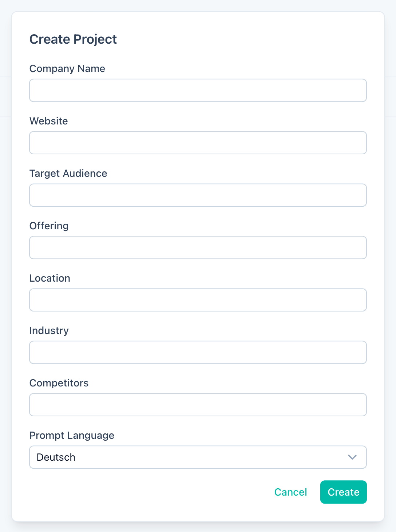Click the Prompt Language label
This screenshot has width=396, height=532.
tap(72, 436)
